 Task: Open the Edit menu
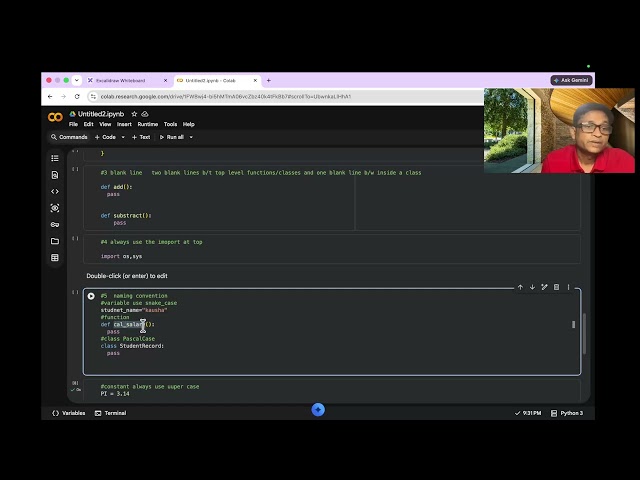click(89, 124)
